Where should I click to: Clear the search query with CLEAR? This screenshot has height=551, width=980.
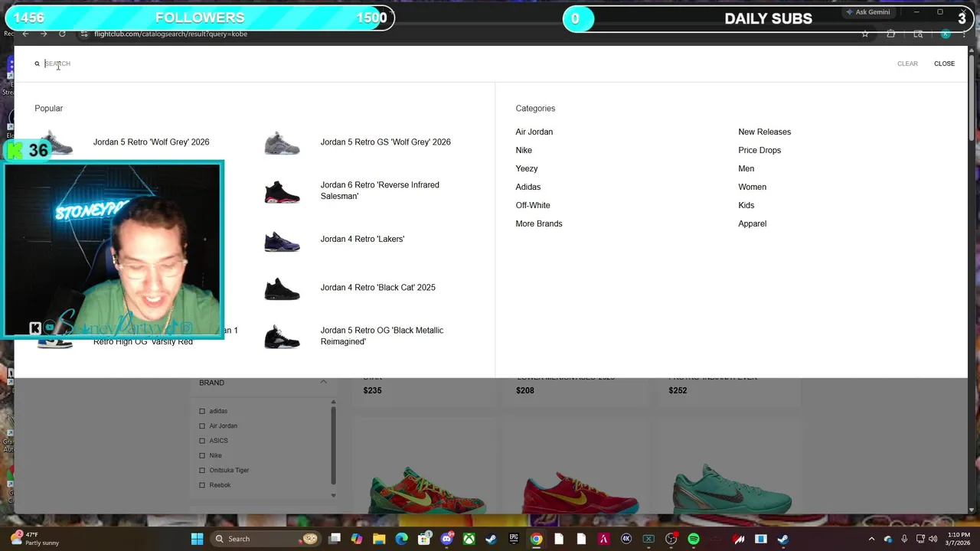(907, 64)
